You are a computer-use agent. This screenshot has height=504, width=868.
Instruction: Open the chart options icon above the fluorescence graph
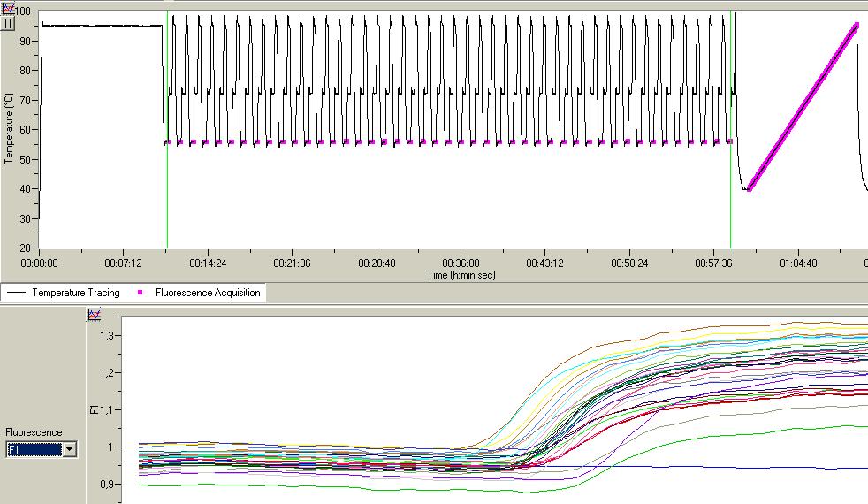point(94,315)
